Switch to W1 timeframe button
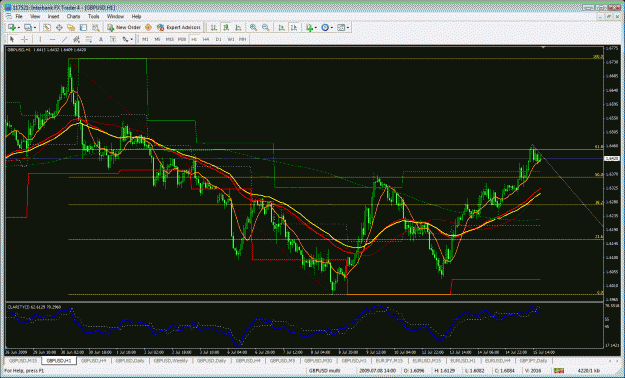The width and height of the screenshot is (625, 378). (231, 39)
